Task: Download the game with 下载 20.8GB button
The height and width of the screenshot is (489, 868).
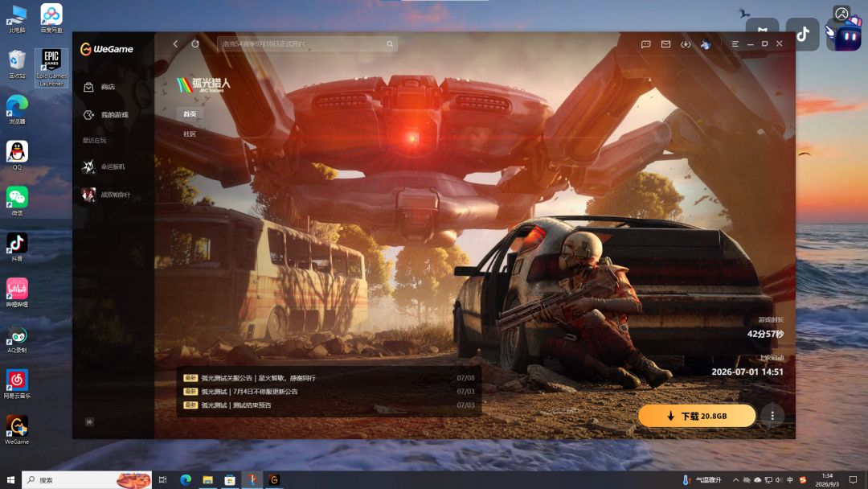Action: 697,415
